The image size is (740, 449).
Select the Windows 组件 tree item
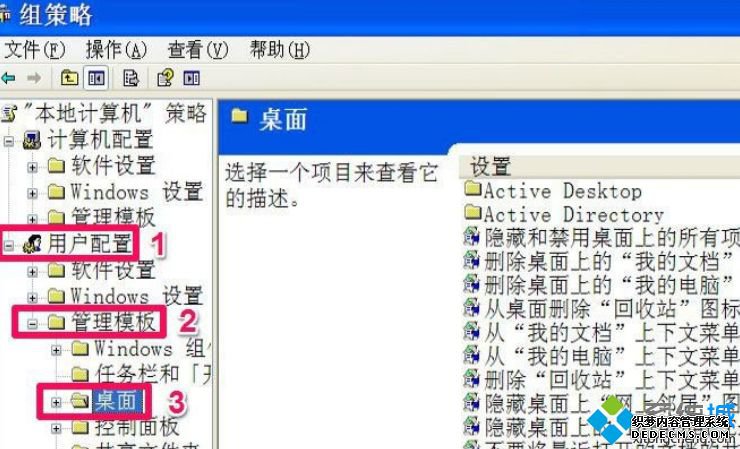tap(152, 349)
